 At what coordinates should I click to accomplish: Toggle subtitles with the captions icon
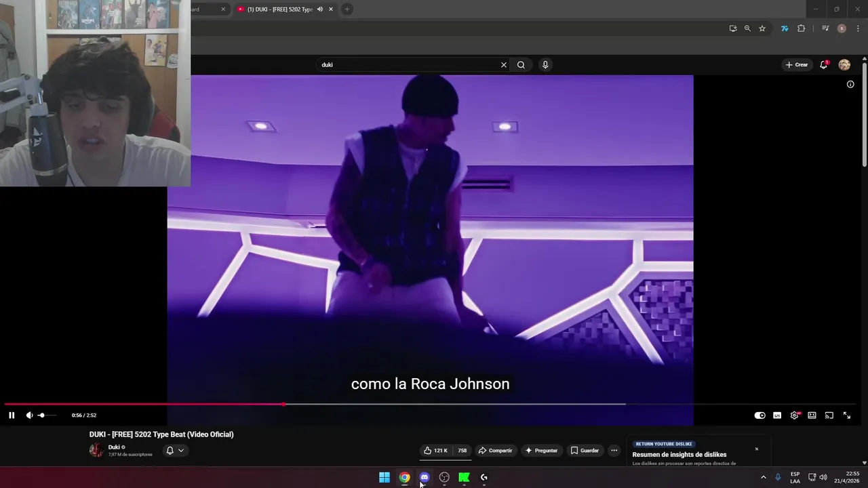pyautogui.click(x=777, y=415)
